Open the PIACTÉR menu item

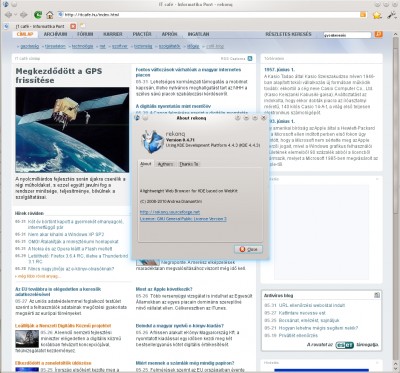[142, 34]
